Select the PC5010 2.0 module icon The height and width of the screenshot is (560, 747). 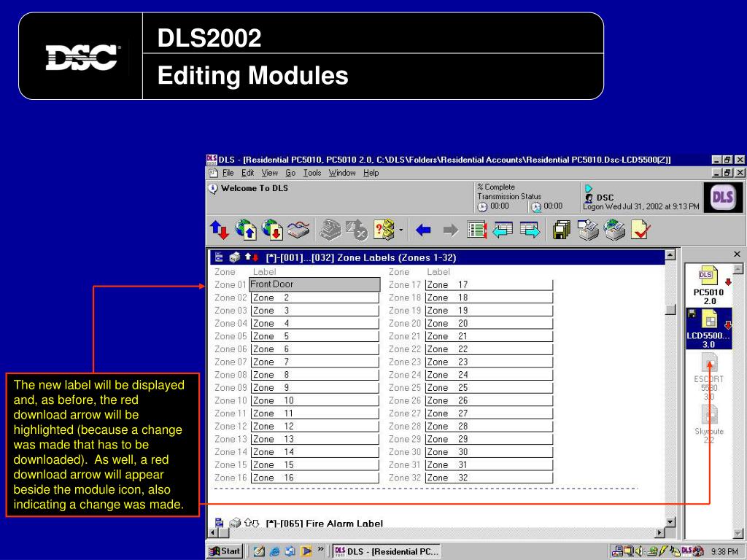pos(708,285)
